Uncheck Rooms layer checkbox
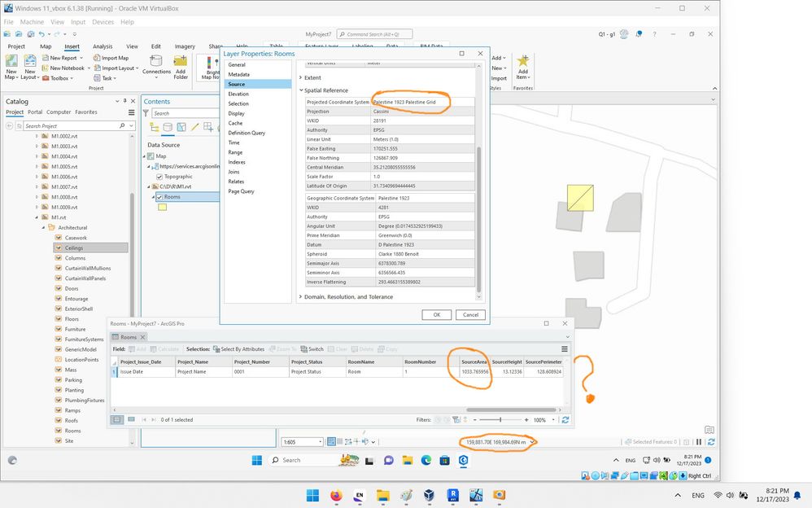The width and height of the screenshot is (812, 508). coord(159,197)
